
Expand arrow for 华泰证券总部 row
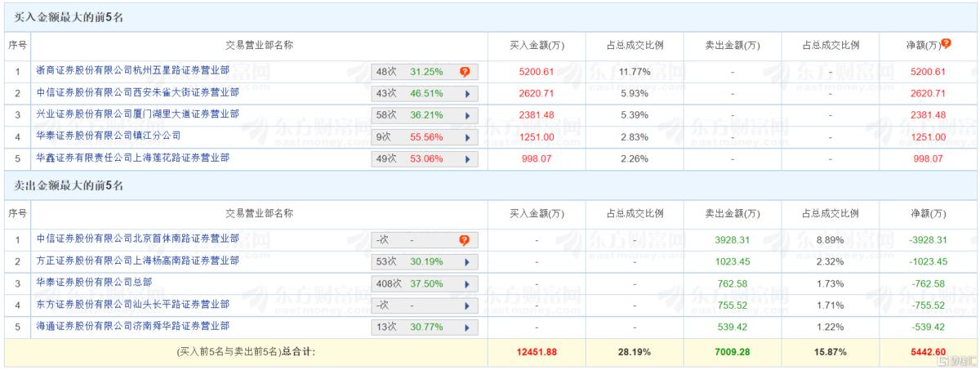[467, 283]
